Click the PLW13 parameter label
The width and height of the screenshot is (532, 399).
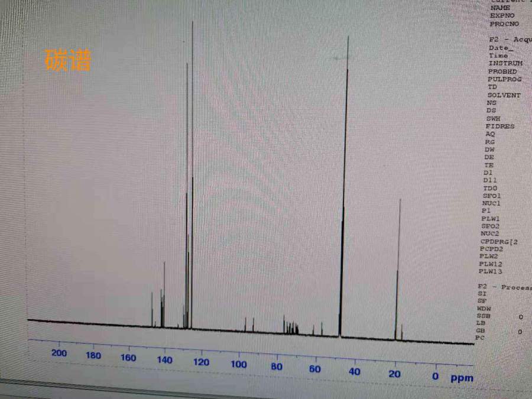tap(490, 272)
